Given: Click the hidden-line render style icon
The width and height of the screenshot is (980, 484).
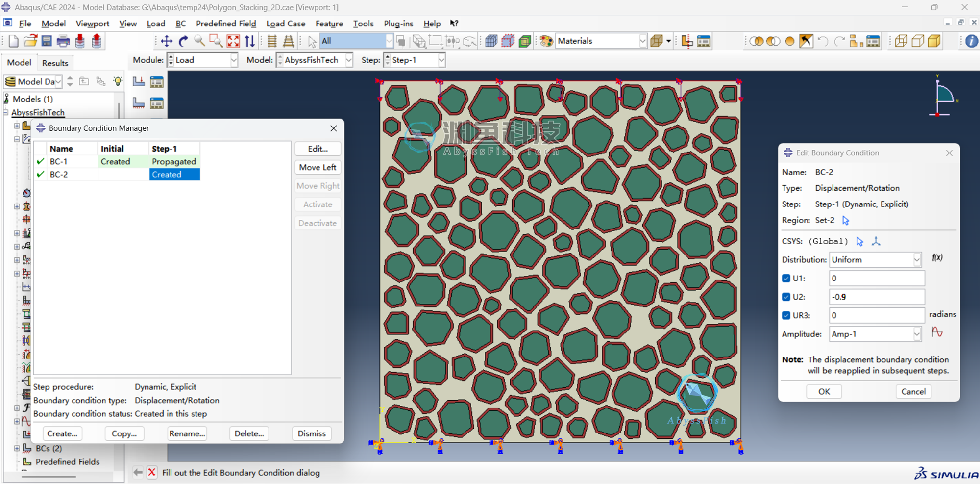Looking at the screenshot, I should [918, 41].
